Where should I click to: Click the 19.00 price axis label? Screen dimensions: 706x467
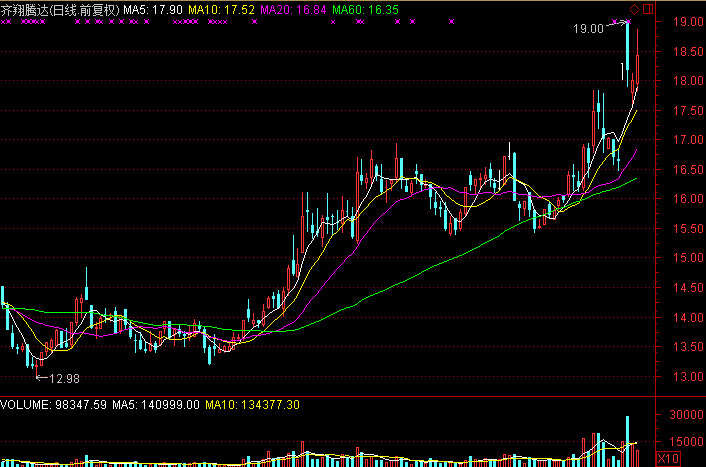tap(685, 22)
